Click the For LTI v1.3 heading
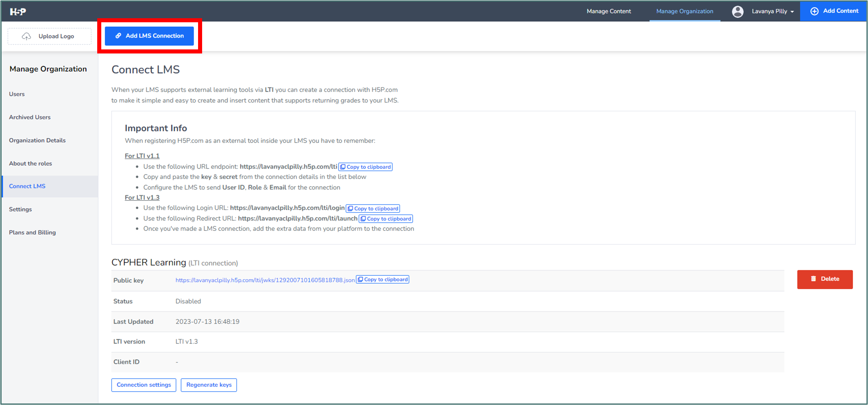The image size is (868, 405). 142,198
